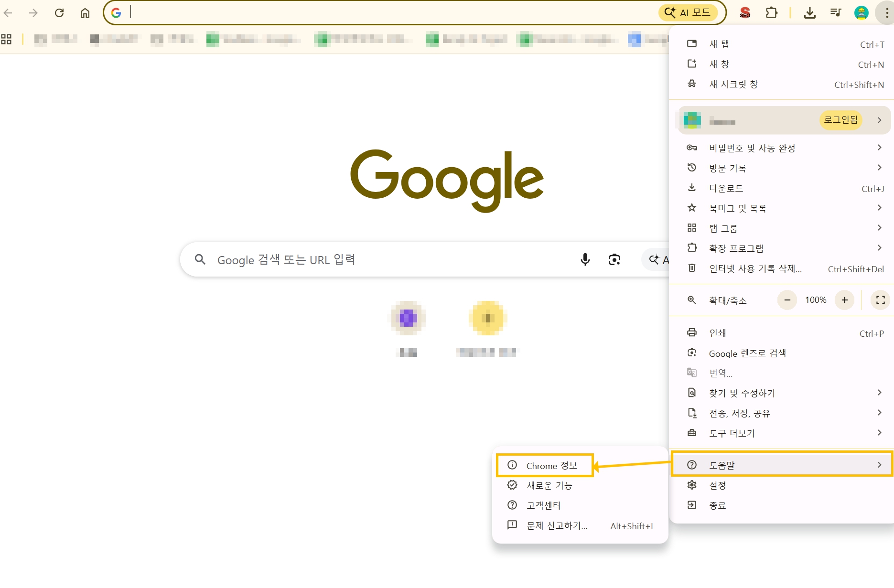
Task: Decrease zoom with the minus control
Action: click(x=787, y=300)
